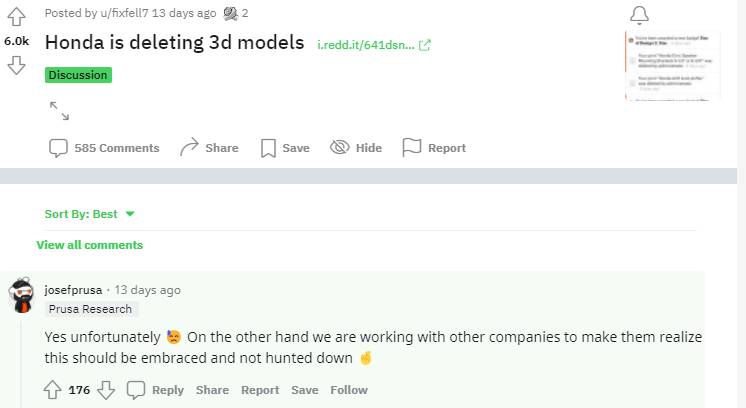This screenshot has width=746, height=408.
Task: Open the post thumbnail preview image
Action: [x=673, y=66]
